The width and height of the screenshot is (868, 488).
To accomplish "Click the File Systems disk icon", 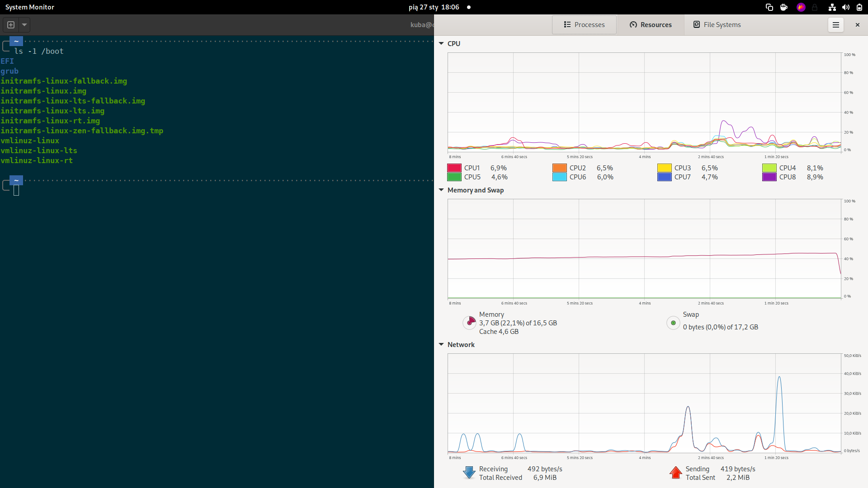I will click(696, 24).
